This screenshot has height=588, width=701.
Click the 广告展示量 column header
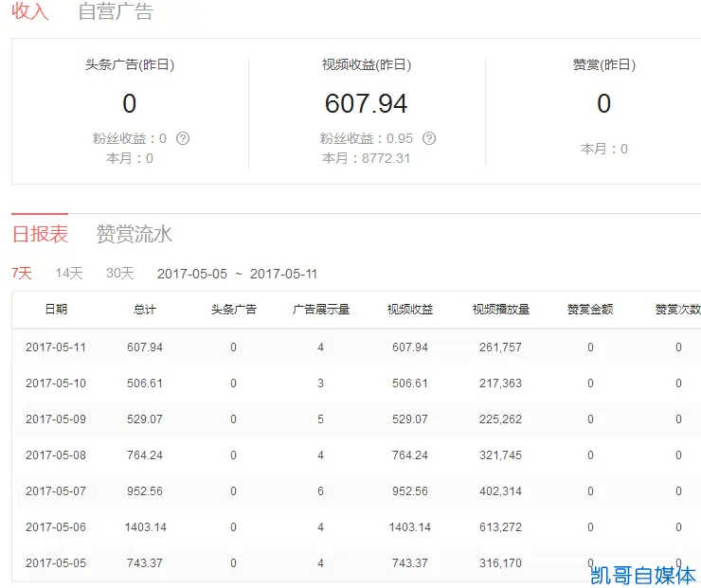click(321, 310)
